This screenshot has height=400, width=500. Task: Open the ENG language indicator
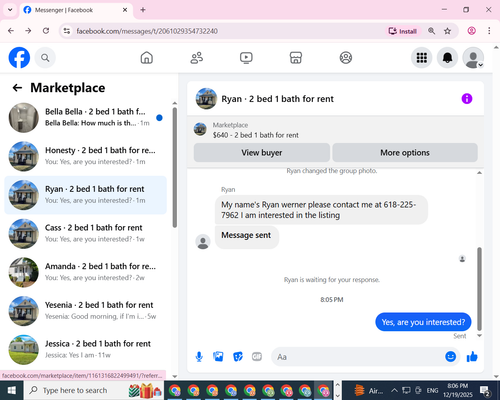pyautogui.click(x=432, y=390)
